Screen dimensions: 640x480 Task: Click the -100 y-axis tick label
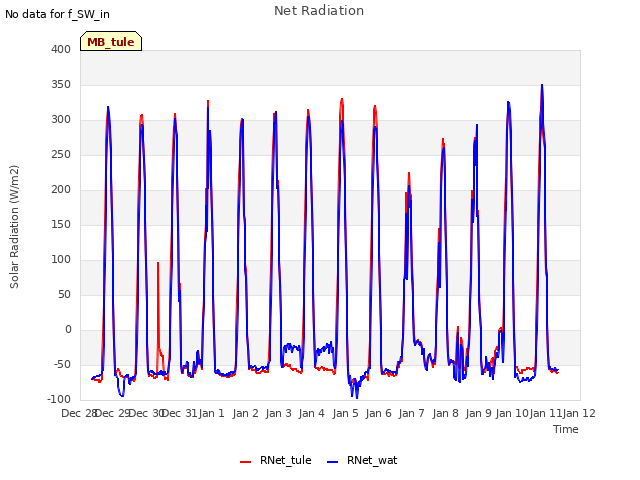click(59, 399)
